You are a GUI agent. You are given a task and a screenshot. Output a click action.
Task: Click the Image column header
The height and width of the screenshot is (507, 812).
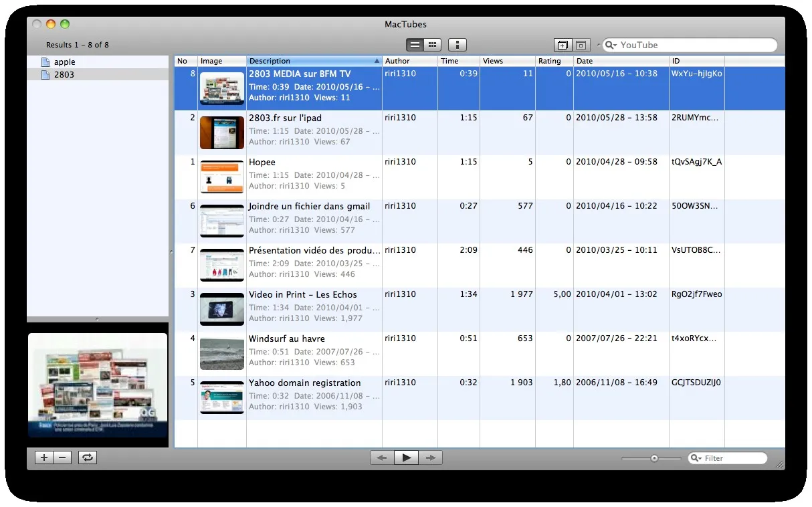[x=222, y=61]
